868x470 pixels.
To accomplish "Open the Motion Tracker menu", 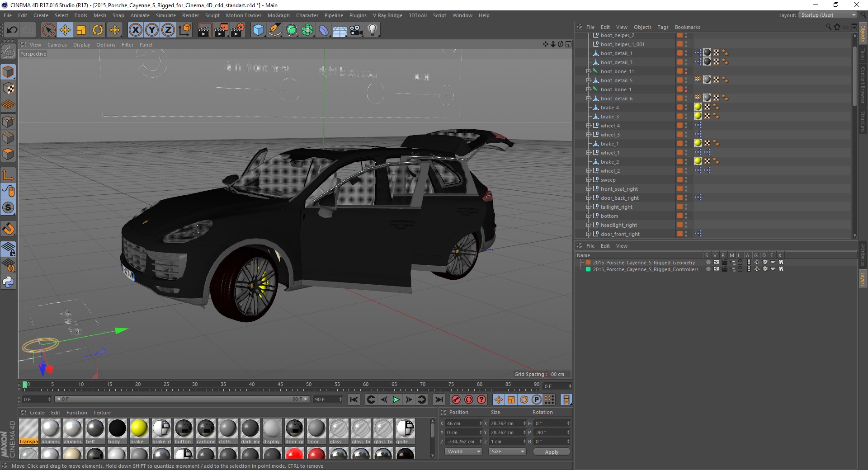I will coord(243,15).
